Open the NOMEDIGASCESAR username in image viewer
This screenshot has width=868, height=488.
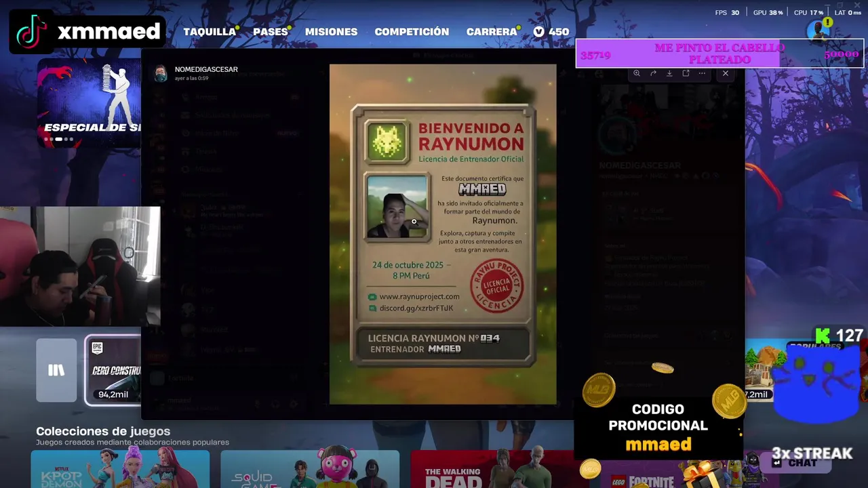click(206, 69)
